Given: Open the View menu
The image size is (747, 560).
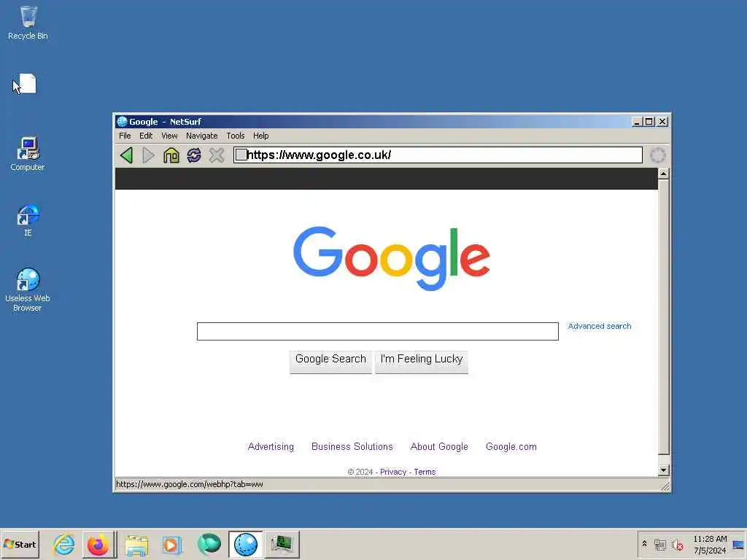Looking at the screenshot, I should pos(169,136).
